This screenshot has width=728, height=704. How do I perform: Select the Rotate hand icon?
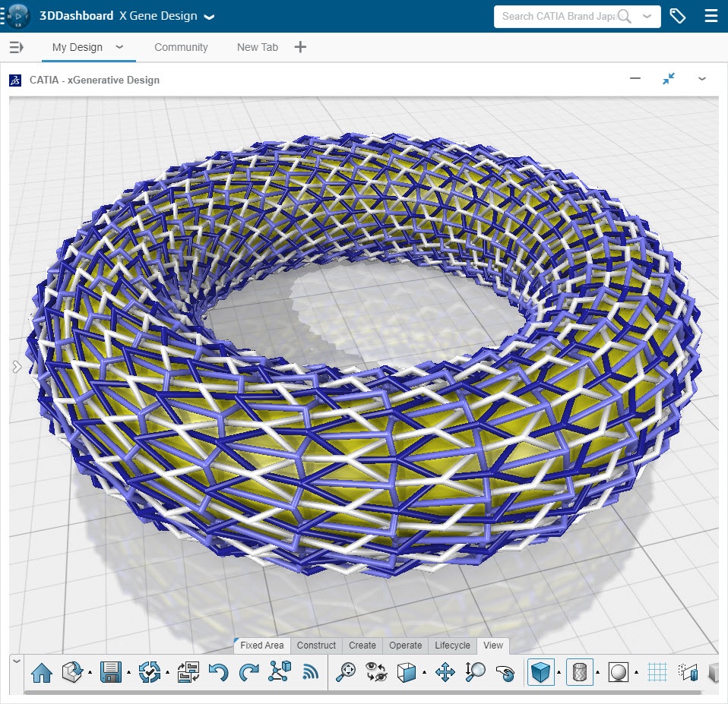tap(505, 673)
